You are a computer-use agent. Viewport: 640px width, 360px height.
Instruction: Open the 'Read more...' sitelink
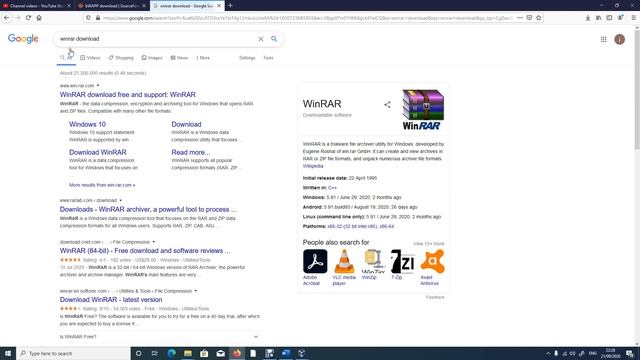(191, 152)
